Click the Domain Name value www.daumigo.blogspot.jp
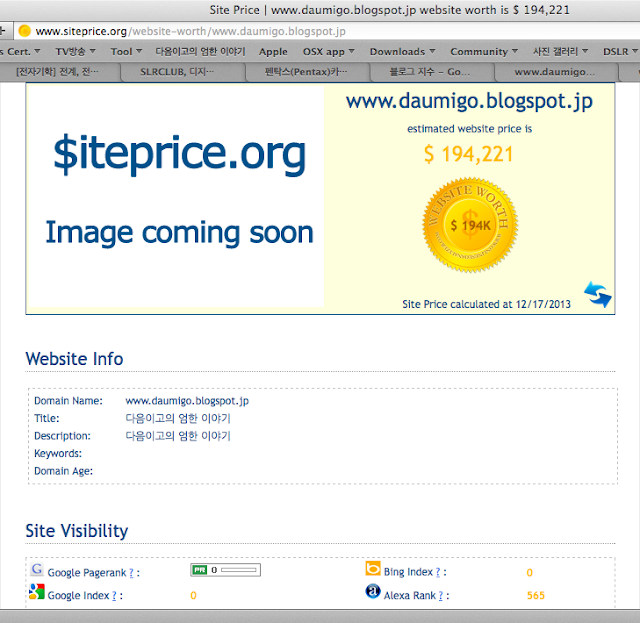Image resolution: width=640 pixels, height=623 pixels. point(187,401)
